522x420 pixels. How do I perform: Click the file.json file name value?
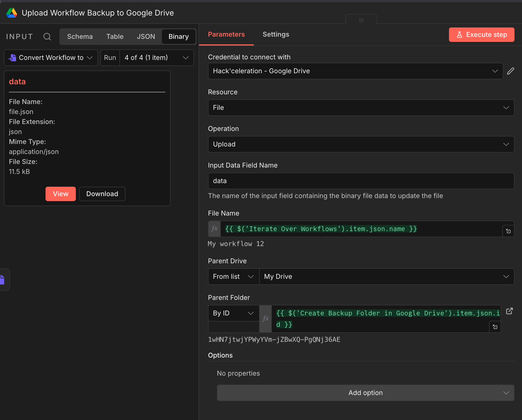tap(21, 112)
